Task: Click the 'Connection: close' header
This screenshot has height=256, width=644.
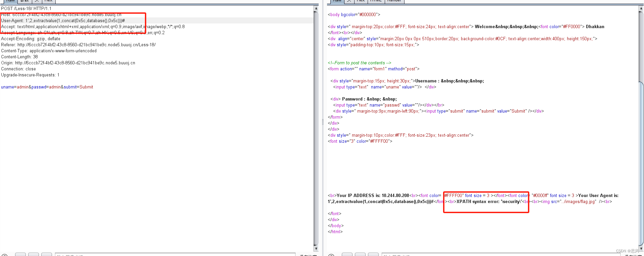Action: pos(18,69)
